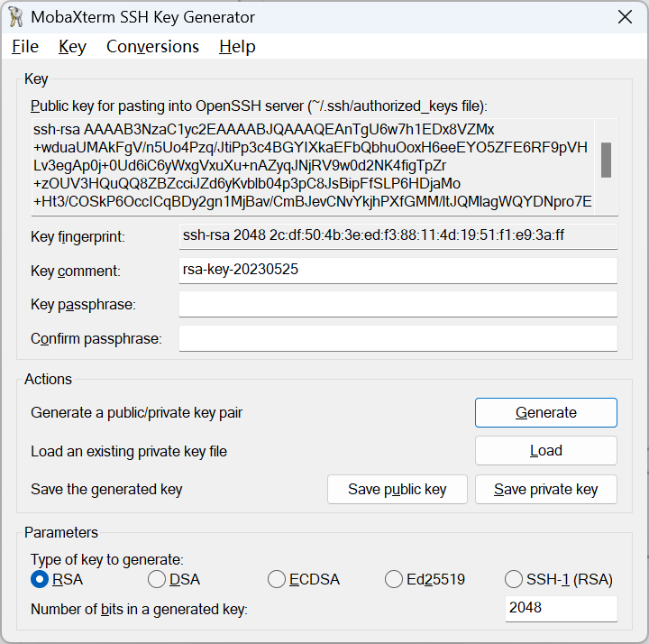Image resolution: width=649 pixels, height=644 pixels.
Task: Open the Conversions menu
Action: point(152,47)
